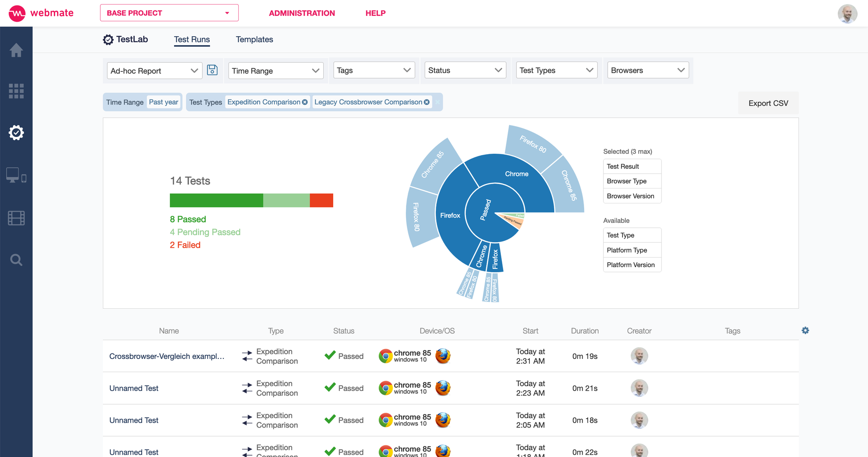Select the TestLab gear-check sidebar icon
868x457 pixels.
16,132
